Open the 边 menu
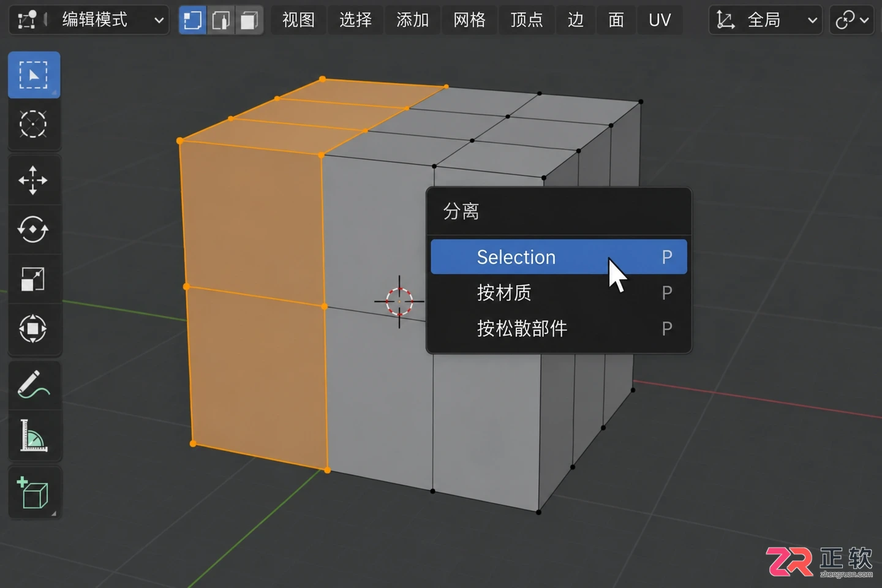This screenshot has height=588, width=882. 575,20
